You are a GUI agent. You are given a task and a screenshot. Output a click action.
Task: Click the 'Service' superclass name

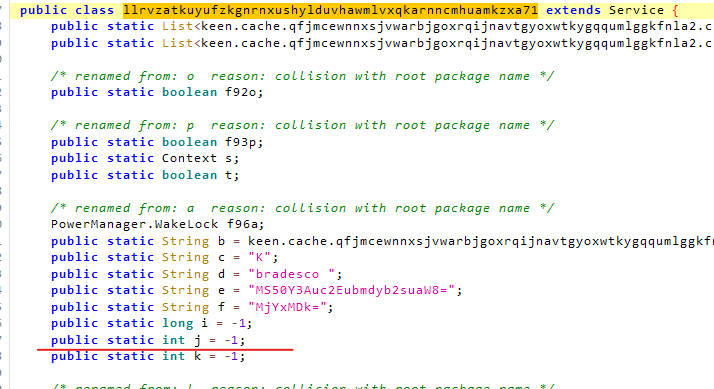[x=636, y=10]
